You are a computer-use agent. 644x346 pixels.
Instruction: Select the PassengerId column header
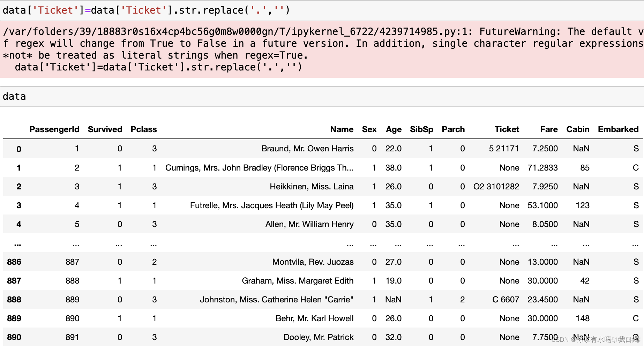(54, 129)
